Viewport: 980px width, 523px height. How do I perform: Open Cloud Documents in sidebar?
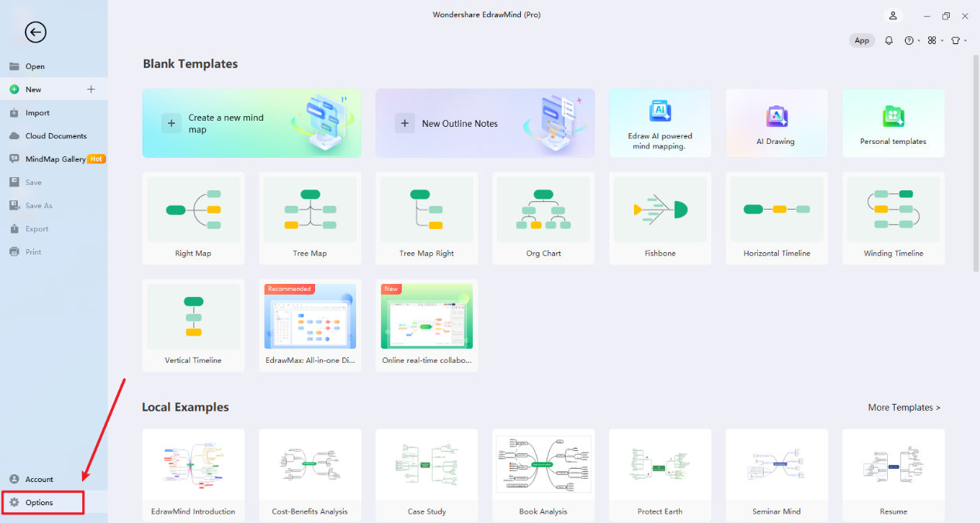pyautogui.click(x=56, y=136)
